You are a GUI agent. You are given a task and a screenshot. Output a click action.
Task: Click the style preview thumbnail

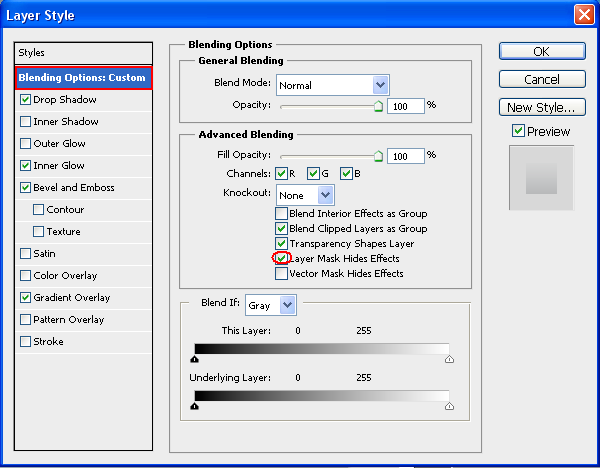click(541, 178)
